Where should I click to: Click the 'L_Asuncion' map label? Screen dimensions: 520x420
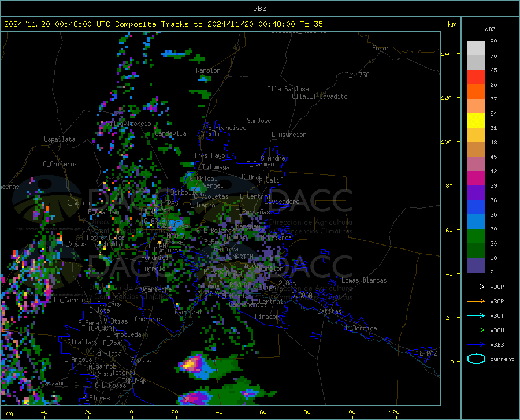(289, 135)
